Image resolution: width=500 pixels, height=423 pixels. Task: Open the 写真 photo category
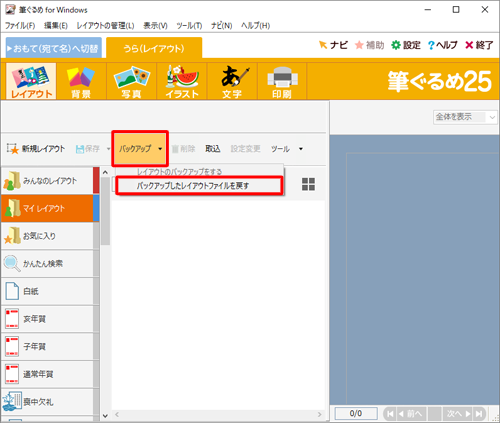pyautogui.click(x=132, y=81)
